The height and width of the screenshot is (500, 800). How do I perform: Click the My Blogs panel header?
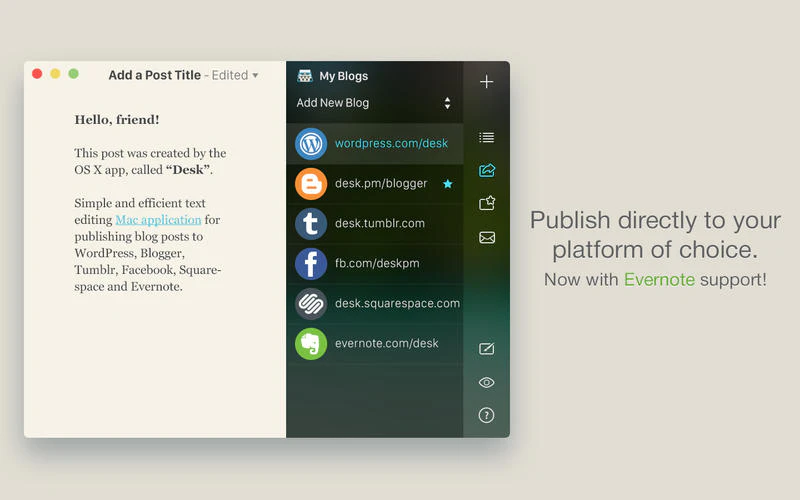coord(343,76)
